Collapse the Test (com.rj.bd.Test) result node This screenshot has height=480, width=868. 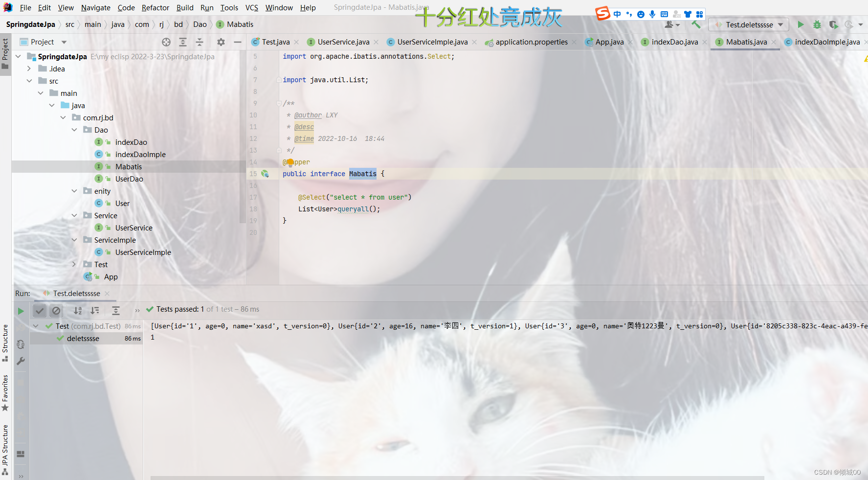(36, 326)
